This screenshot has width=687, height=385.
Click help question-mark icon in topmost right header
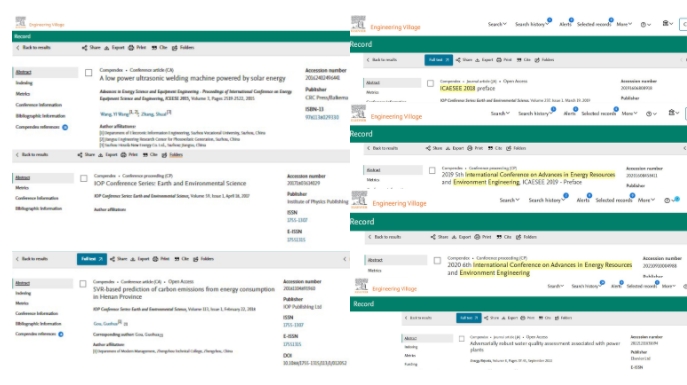(643, 25)
